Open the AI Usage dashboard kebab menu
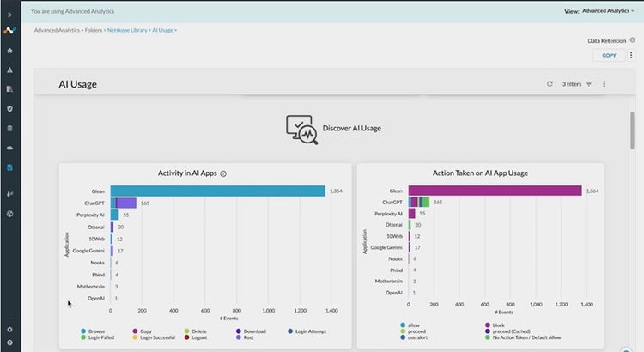This screenshot has height=352, width=644. (x=604, y=84)
